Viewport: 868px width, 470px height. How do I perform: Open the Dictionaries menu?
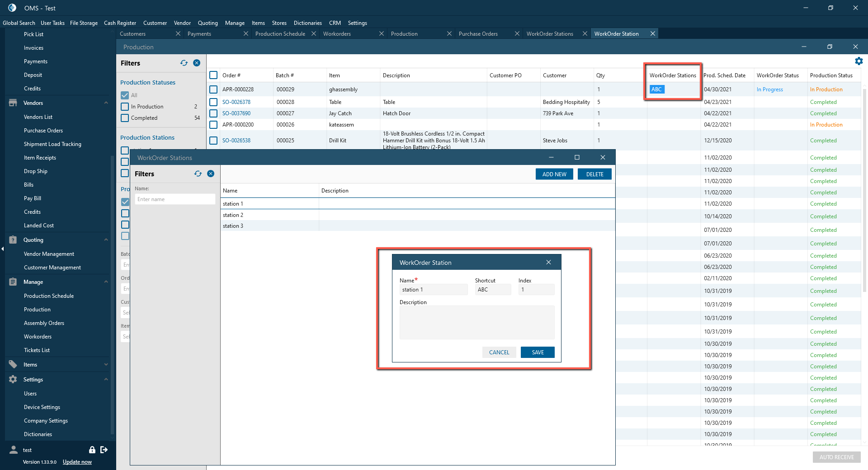pyautogui.click(x=308, y=23)
